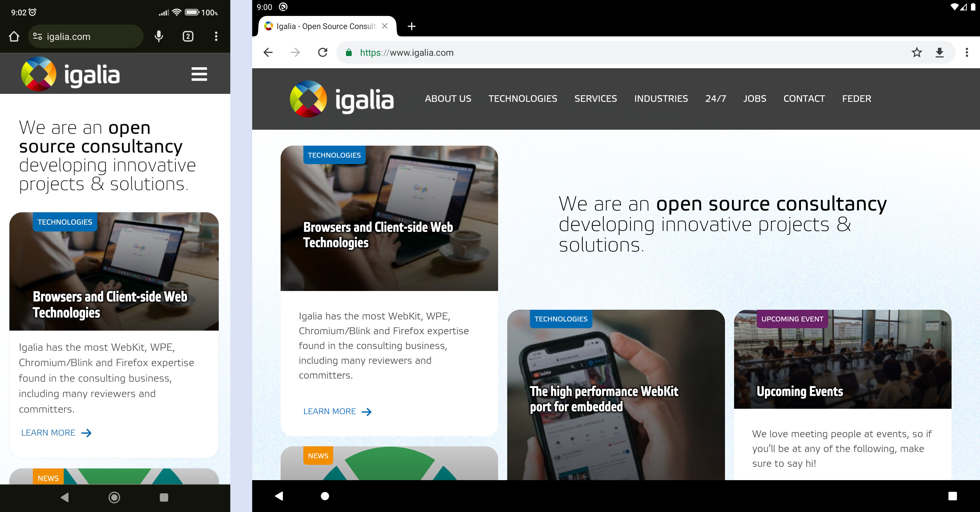Toggle the desktop browser back navigation arrow
This screenshot has width=980, height=512.
[x=268, y=53]
